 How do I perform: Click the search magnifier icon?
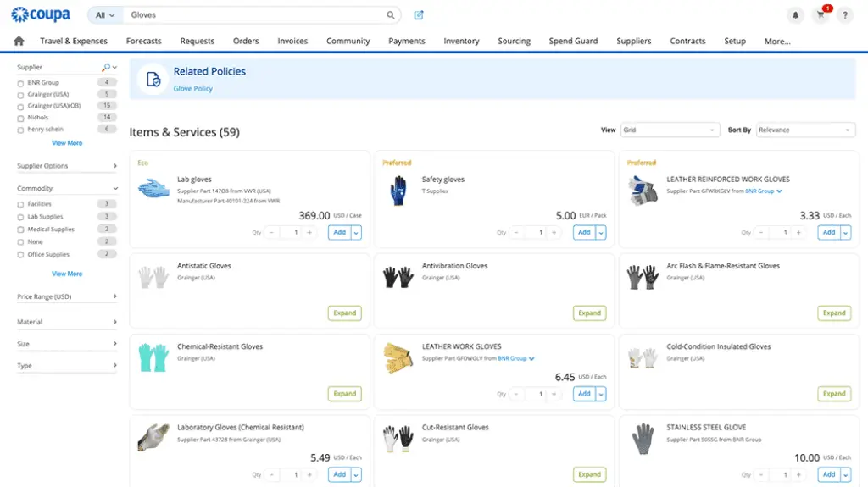pyautogui.click(x=390, y=15)
